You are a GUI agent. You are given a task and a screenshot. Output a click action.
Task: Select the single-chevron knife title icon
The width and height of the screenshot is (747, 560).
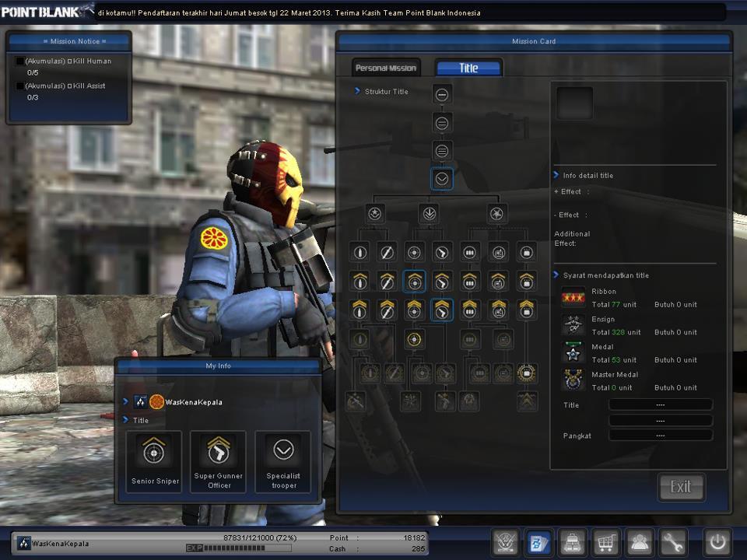point(387,282)
